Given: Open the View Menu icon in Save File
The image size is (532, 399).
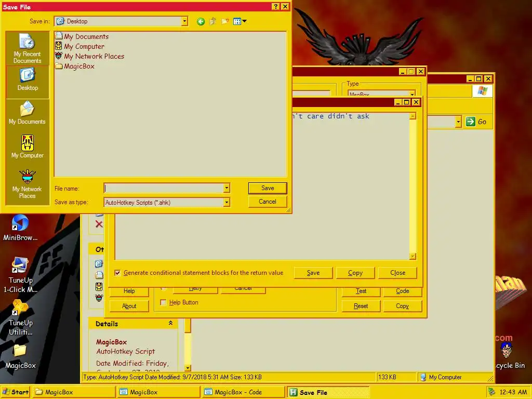Looking at the screenshot, I should [240, 21].
